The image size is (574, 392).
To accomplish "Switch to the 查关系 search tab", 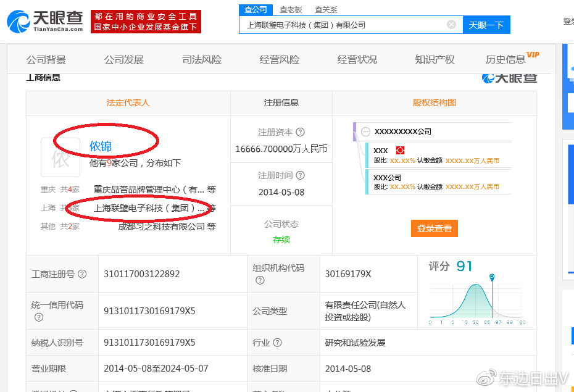I will click(326, 10).
